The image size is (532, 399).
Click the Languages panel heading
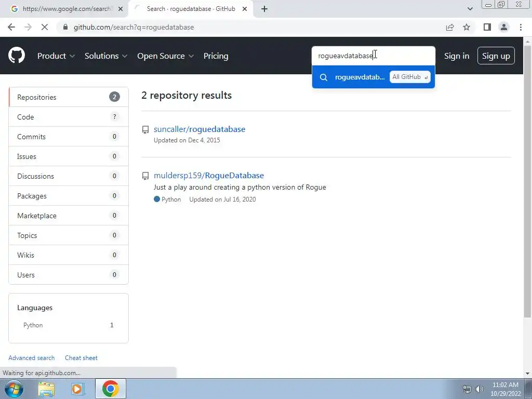(x=35, y=308)
